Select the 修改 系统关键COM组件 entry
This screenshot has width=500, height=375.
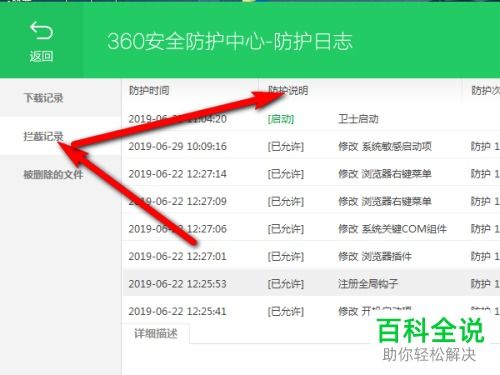point(392,229)
